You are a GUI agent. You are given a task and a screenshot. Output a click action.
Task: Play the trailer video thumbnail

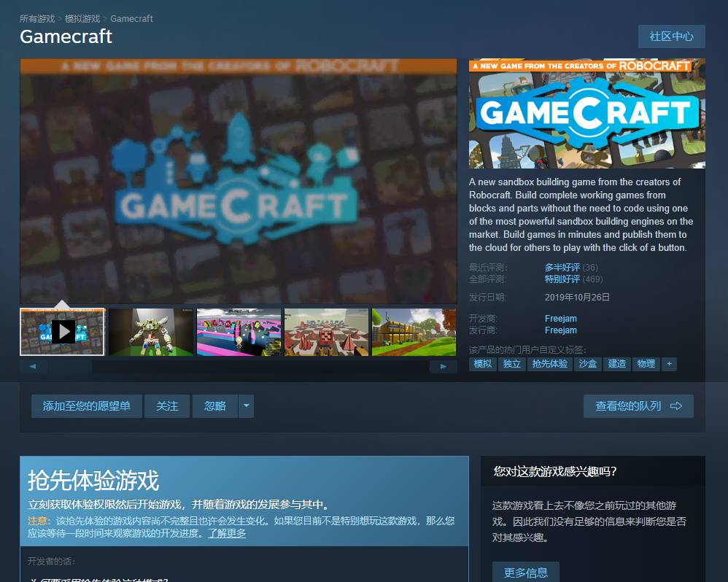pos(62,332)
